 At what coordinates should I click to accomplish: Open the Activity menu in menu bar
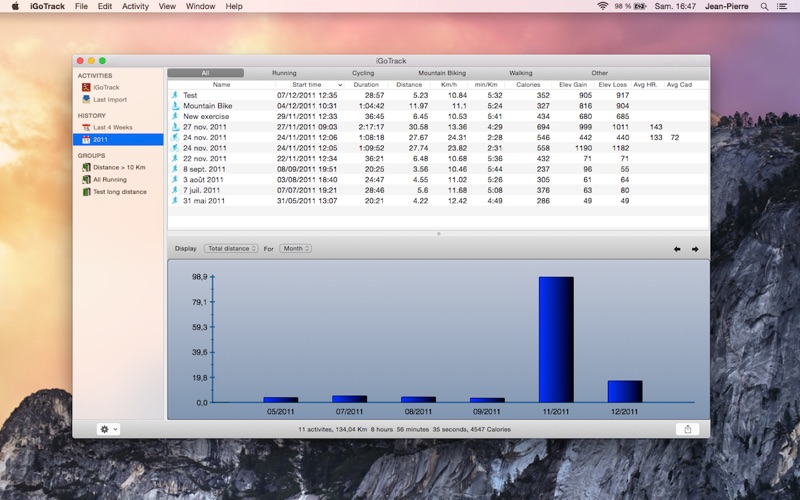click(135, 6)
